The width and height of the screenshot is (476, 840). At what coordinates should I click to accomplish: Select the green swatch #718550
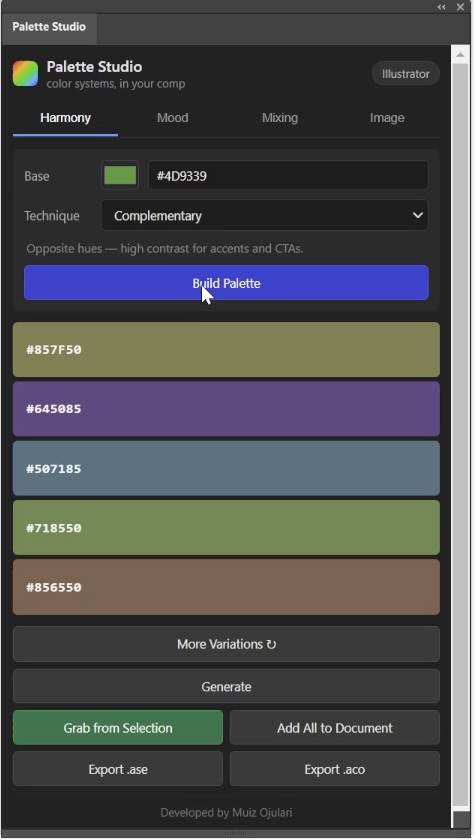226,528
